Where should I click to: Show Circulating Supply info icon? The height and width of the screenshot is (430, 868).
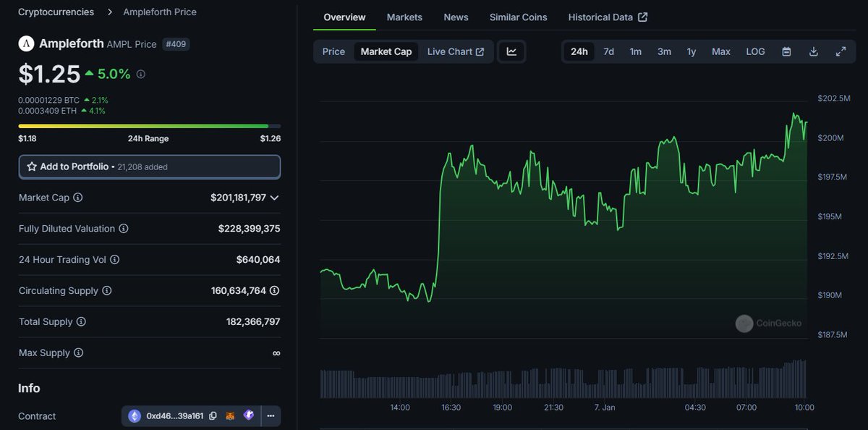107,290
